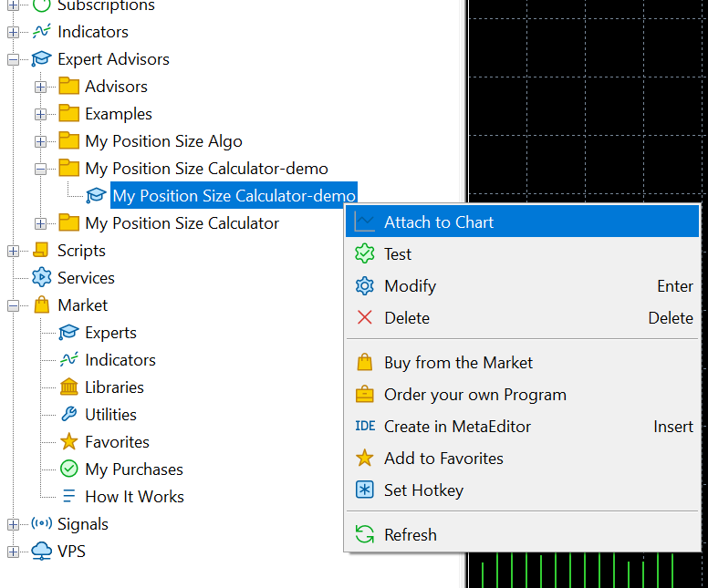Select the My Position Size Algo label
This screenshot has height=588, width=708.
click(163, 141)
